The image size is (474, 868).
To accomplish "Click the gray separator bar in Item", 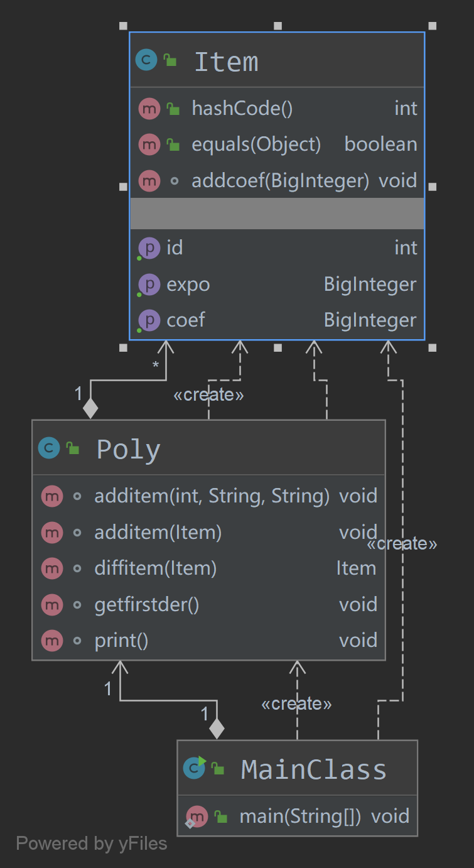I will pyautogui.click(x=276, y=214).
